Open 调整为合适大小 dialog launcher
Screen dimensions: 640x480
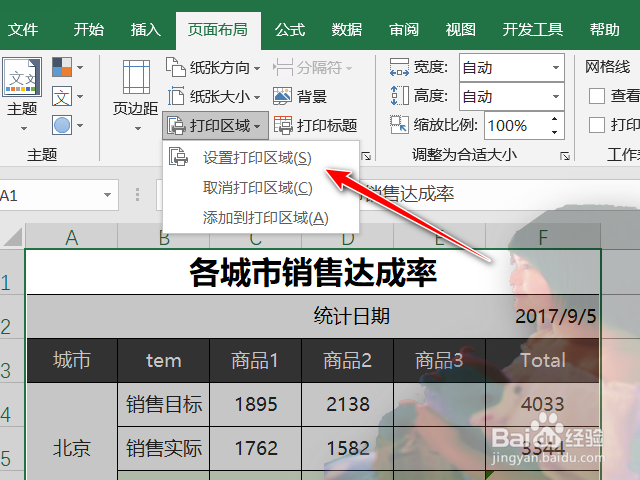point(565,156)
